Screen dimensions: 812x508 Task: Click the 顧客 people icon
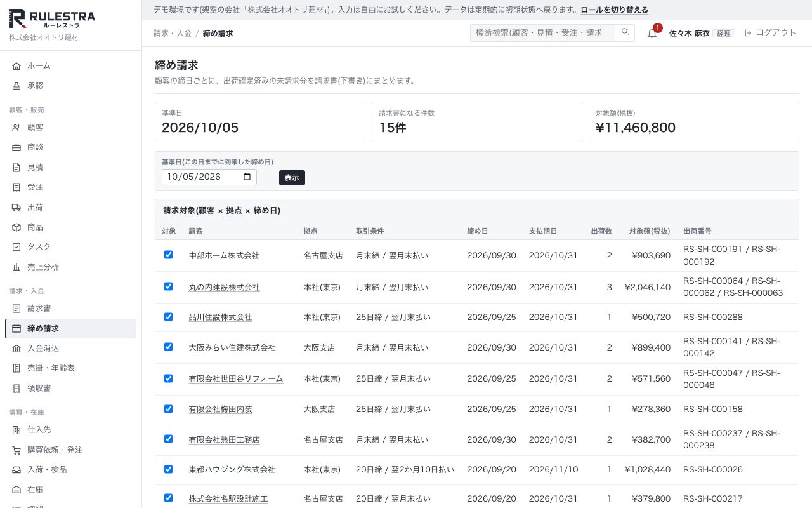16,127
